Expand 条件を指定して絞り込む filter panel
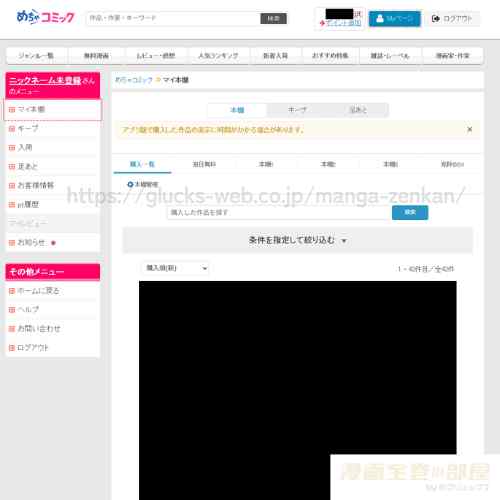 point(298,240)
